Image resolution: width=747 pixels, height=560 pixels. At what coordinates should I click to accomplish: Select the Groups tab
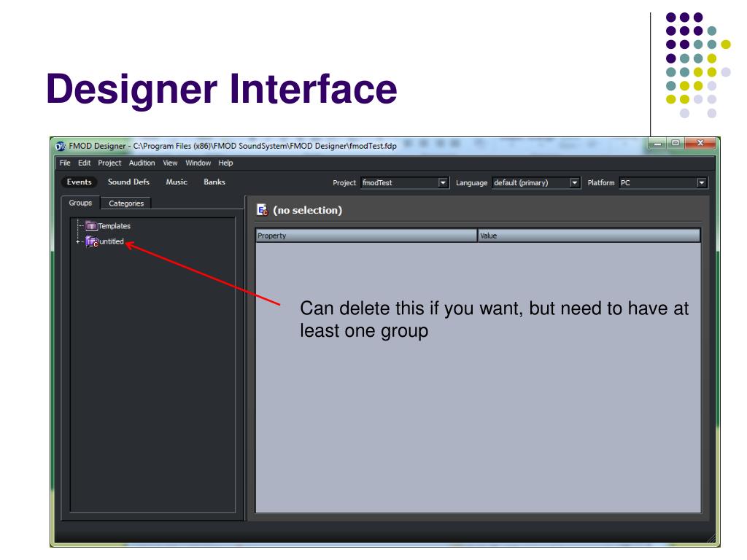(x=80, y=203)
